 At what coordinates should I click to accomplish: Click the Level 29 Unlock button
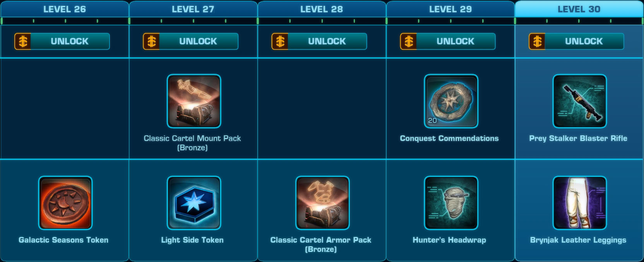pyautogui.click(x=447, y=41)
